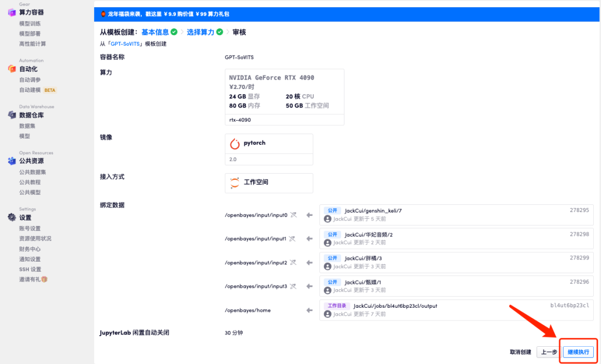
Task: Open 邀请有礼 page
Action: tap(30, 279)
